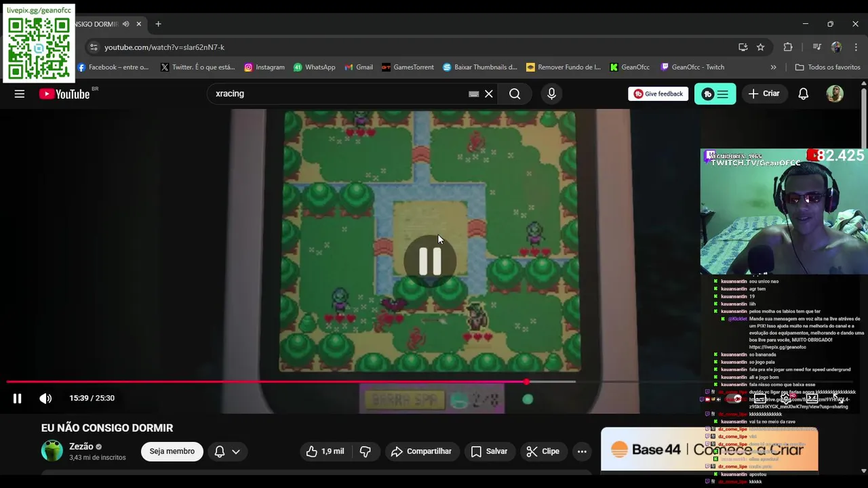Image resolution: width=868 pixels, height=488 pixels.
Task: Open Zezão channel name link
Action: point(81,447)
